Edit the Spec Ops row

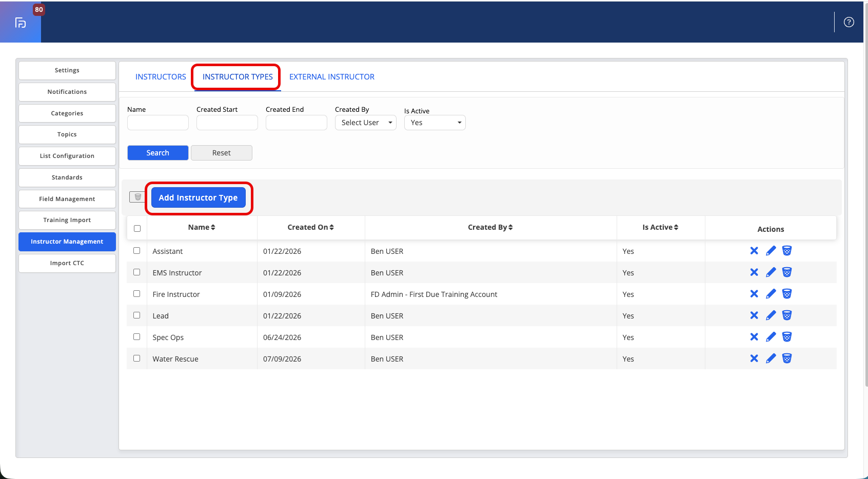coord(771,337)
